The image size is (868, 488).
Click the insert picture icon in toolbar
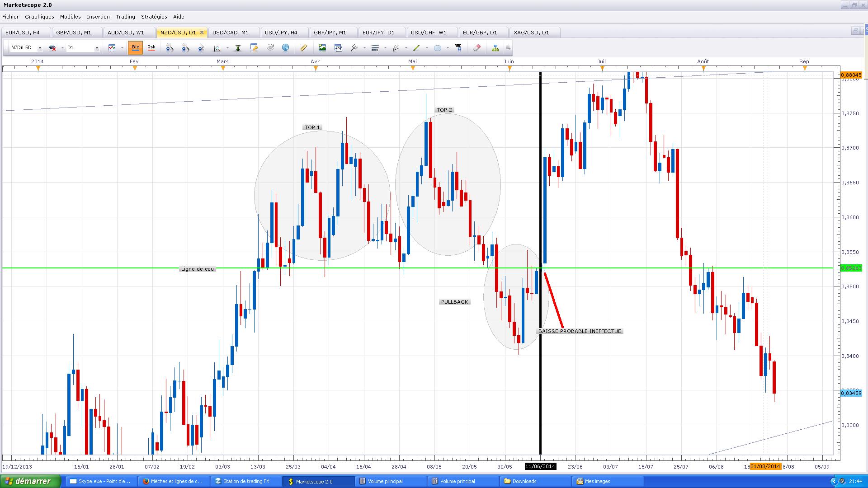322,47
